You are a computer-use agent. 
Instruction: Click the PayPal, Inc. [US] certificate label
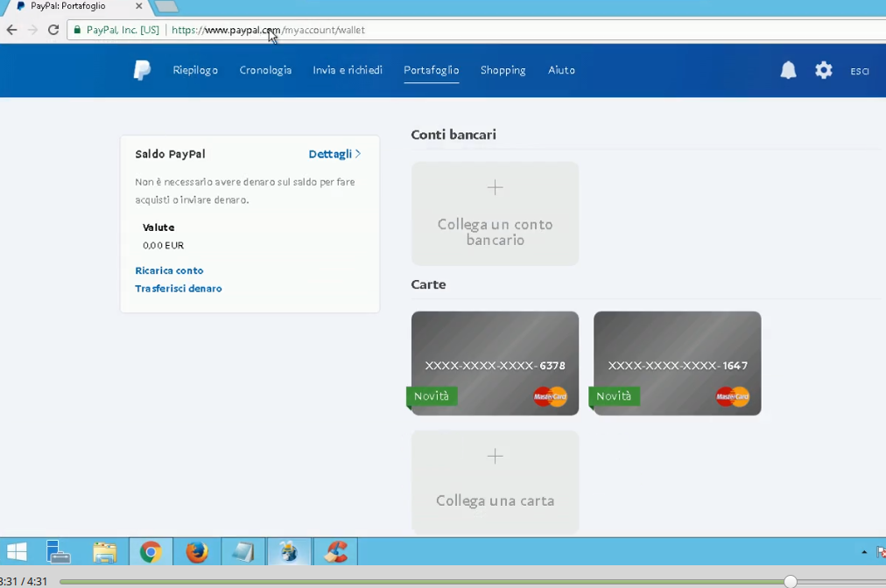point(123,30)
